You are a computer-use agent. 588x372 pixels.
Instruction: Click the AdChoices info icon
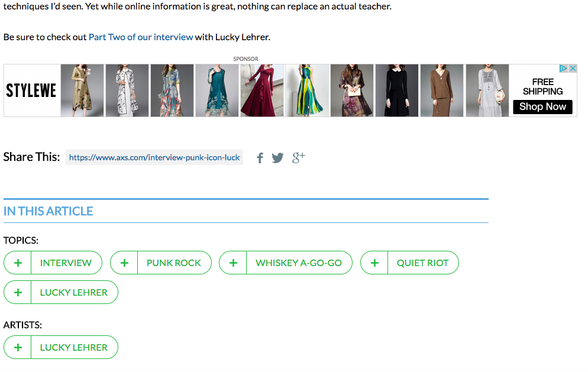[564, 69]
